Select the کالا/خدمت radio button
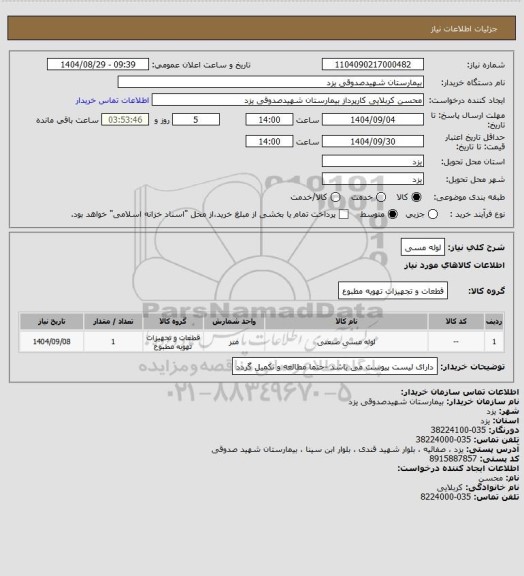This screenshot has height=576, width=524. 335,197
